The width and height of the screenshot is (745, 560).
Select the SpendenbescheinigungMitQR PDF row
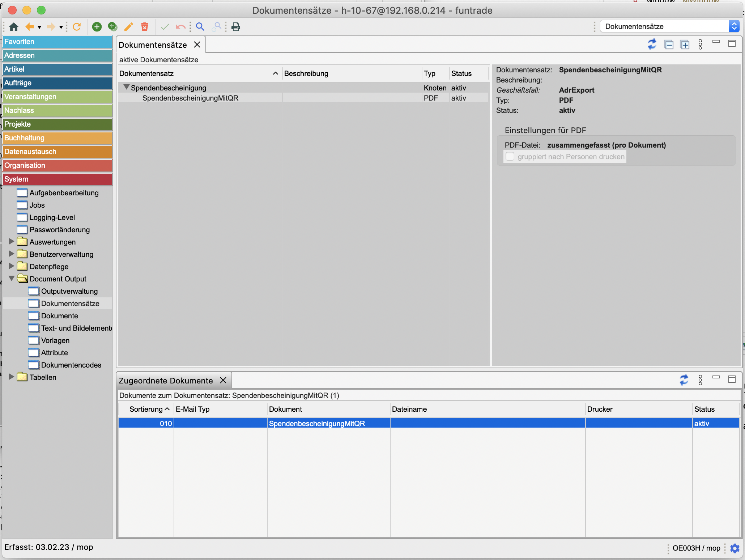(190, 98)
